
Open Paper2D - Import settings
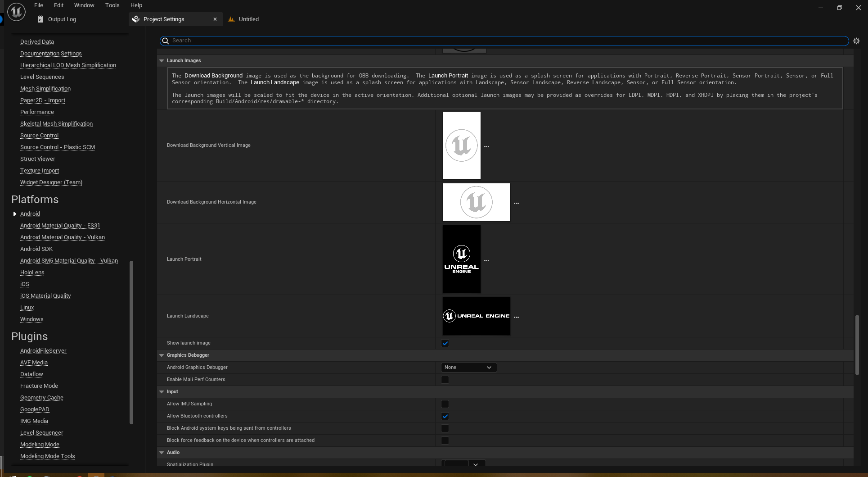click(x=43, y=100)
